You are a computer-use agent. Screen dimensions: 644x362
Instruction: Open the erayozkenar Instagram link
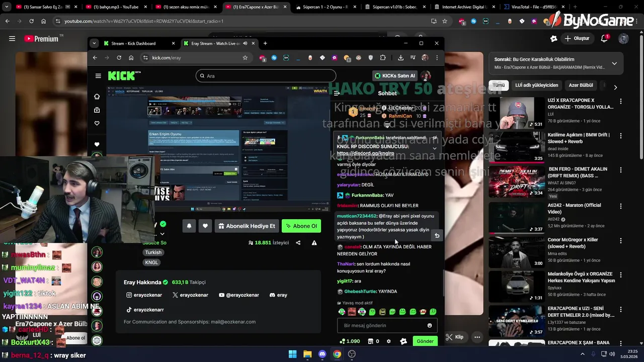[x=144, y=295]
